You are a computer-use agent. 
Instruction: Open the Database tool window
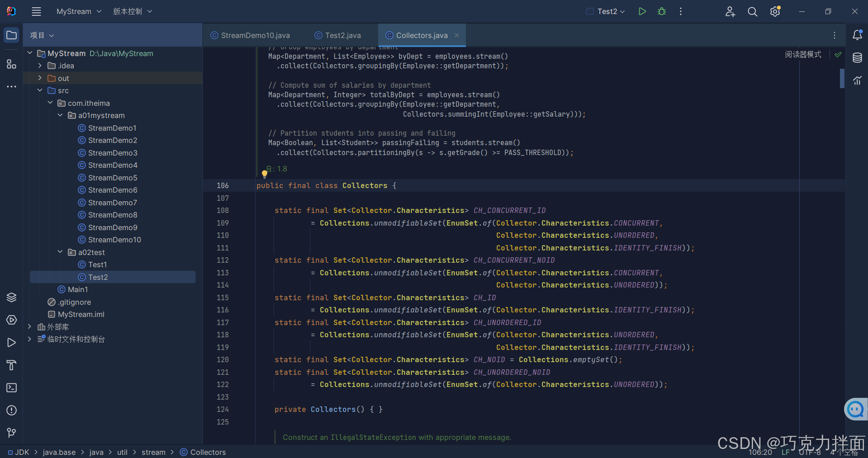click(857, 58)
